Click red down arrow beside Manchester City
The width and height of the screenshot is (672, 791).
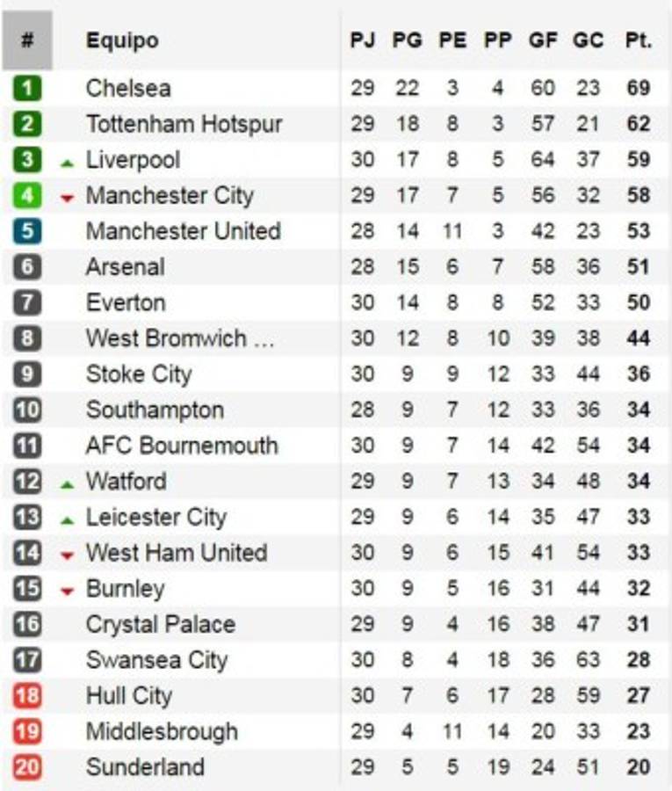click(x=67, y=199)
